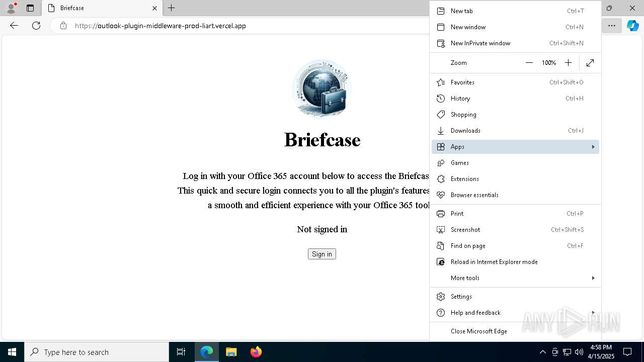
Task: Click Settings and more ellipsis button
Action: tap(612, 26)
